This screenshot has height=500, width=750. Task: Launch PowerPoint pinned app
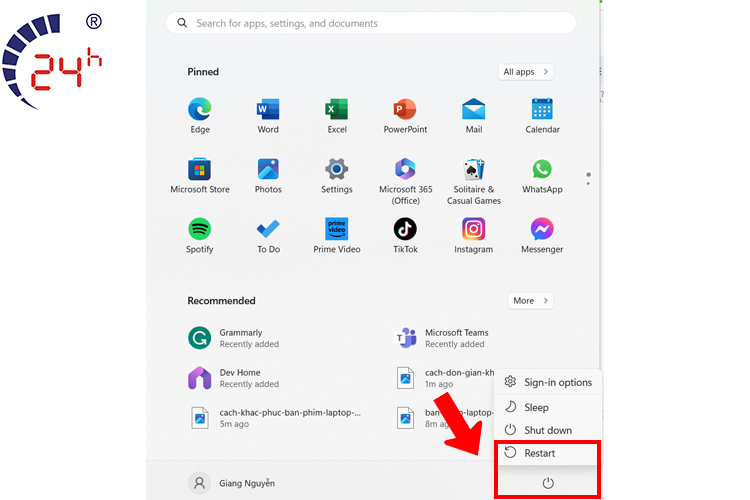(x=405, y=115)
